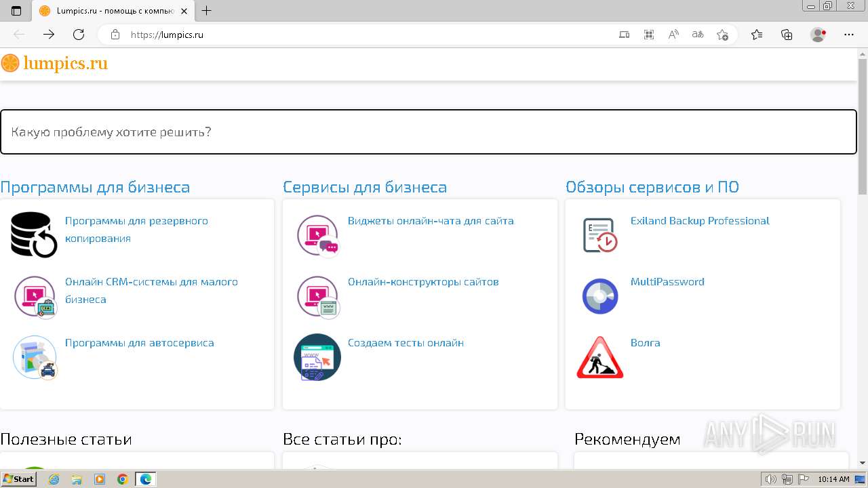Open File Explorer from taskbar

[x=77, y=479]
